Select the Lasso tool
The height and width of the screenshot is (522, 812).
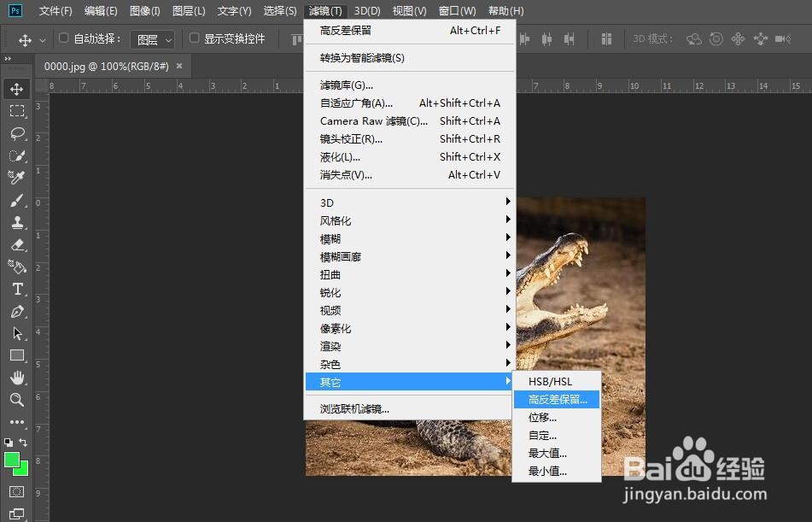pos(19,132)
